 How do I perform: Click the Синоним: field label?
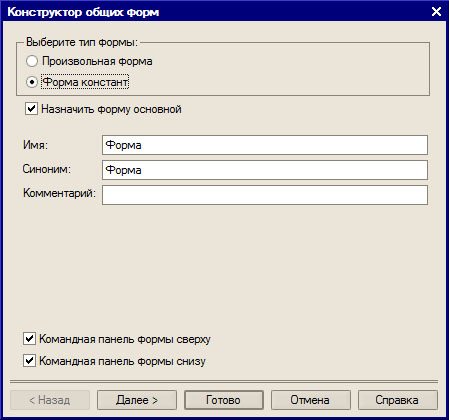tap(47, 169)
